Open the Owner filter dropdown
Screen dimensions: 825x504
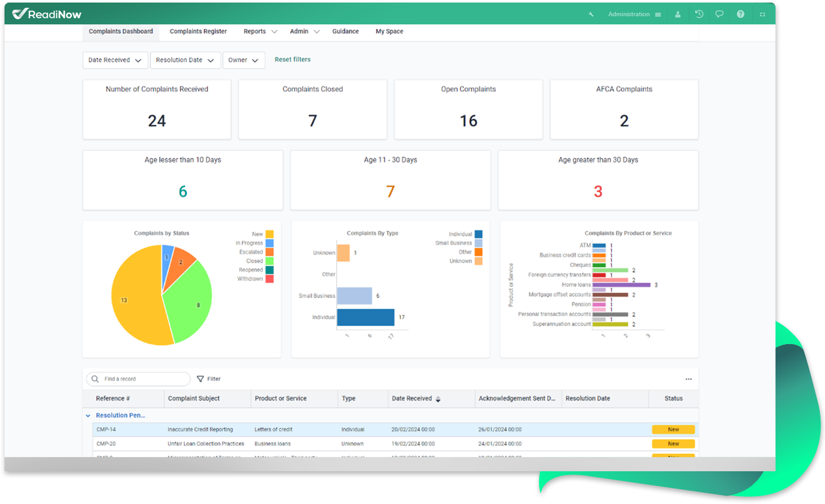pyautogui.click(x=244, y=60)
